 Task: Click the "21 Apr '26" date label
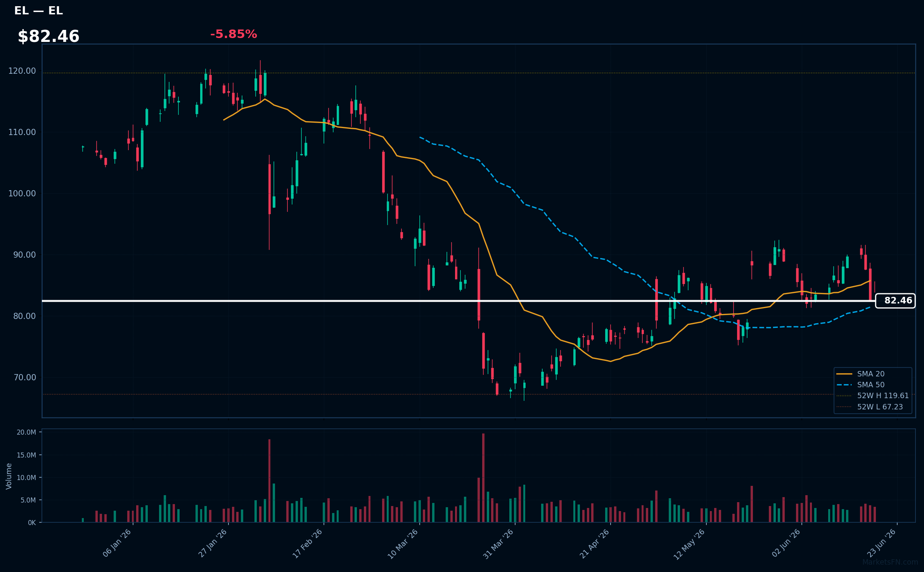[x=594, y=544]
